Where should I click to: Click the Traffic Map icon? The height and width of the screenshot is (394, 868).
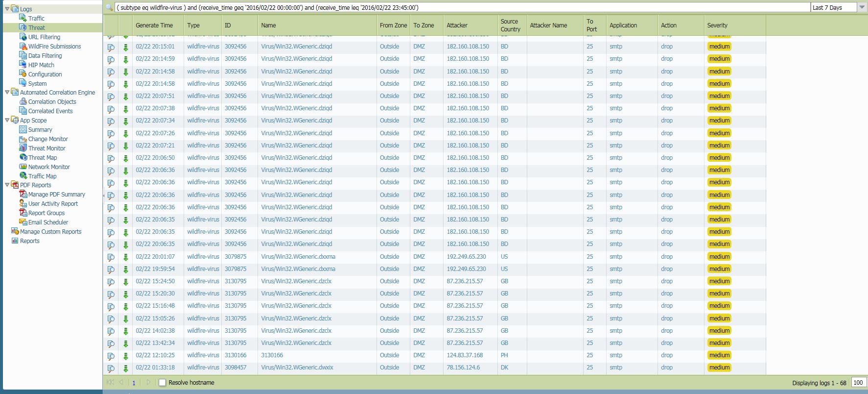click(23, 176)
